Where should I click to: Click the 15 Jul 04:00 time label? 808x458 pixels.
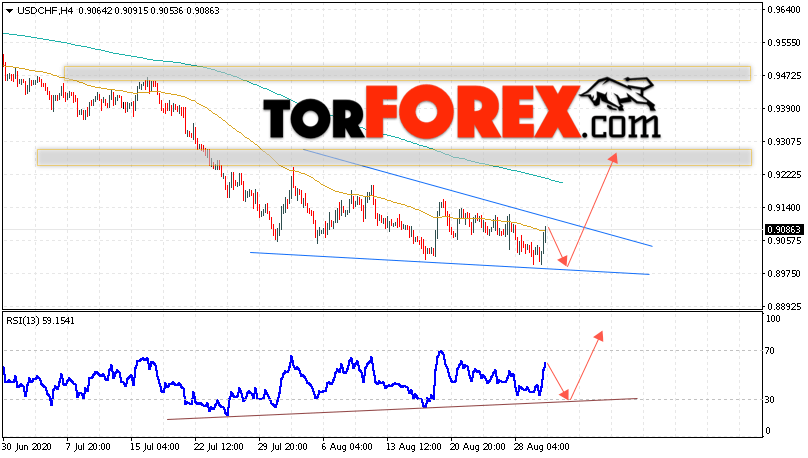(x=155, y=447)
